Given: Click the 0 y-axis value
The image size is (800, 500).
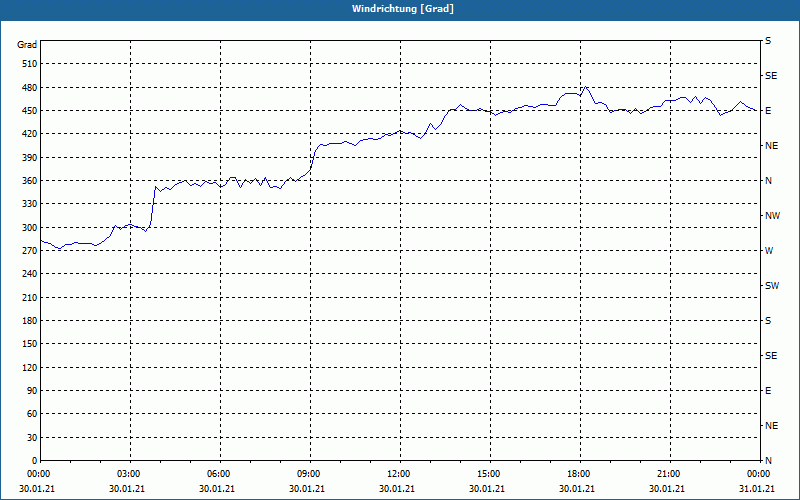Looking at the screenshot, I should pos(35,461).
